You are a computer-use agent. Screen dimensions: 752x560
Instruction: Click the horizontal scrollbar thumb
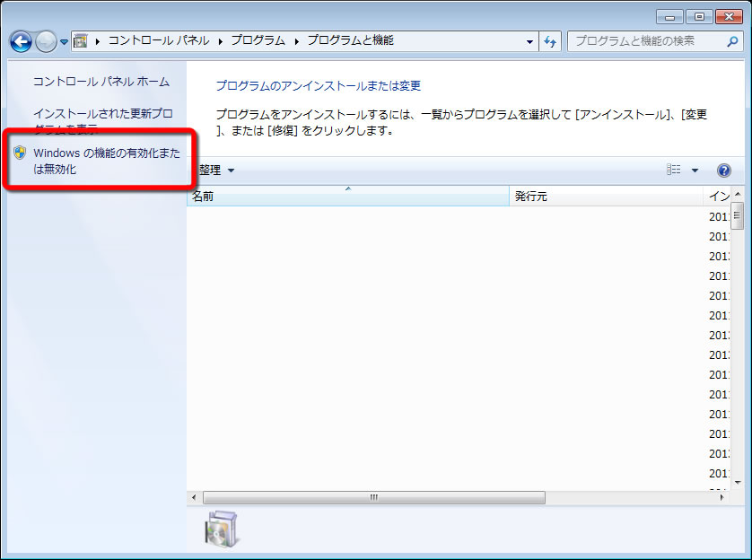coord(374,497)
